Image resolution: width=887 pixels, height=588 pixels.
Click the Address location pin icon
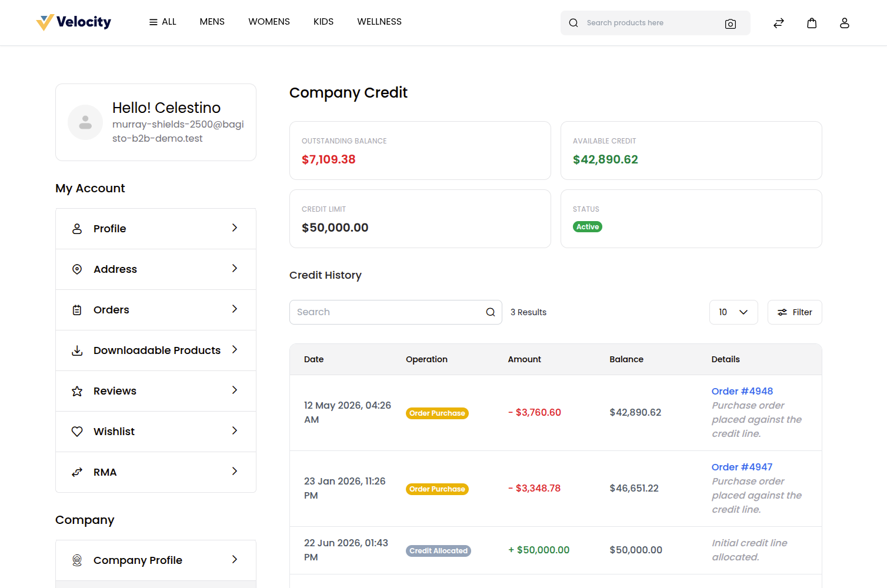[77, 269]
